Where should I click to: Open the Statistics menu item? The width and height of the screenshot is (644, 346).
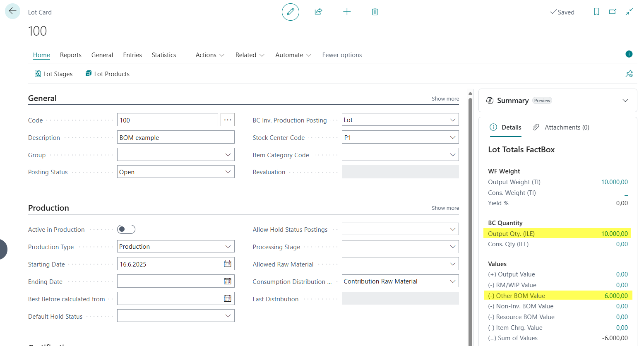[x=163, y=55]
